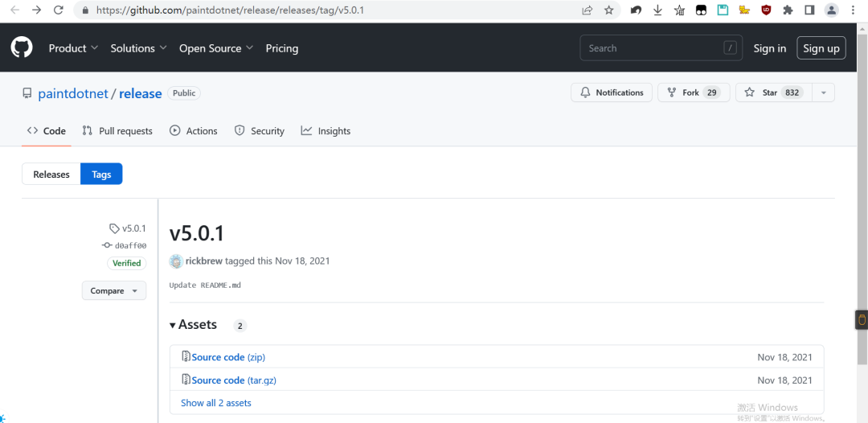Click the undo-arrow extension icon
868x423 pixels.
(x=636, y=10)
